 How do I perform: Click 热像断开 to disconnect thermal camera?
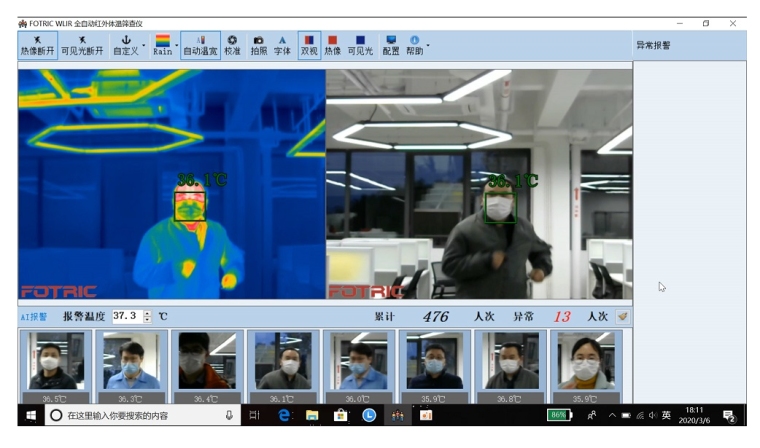(x=37, y=45)
